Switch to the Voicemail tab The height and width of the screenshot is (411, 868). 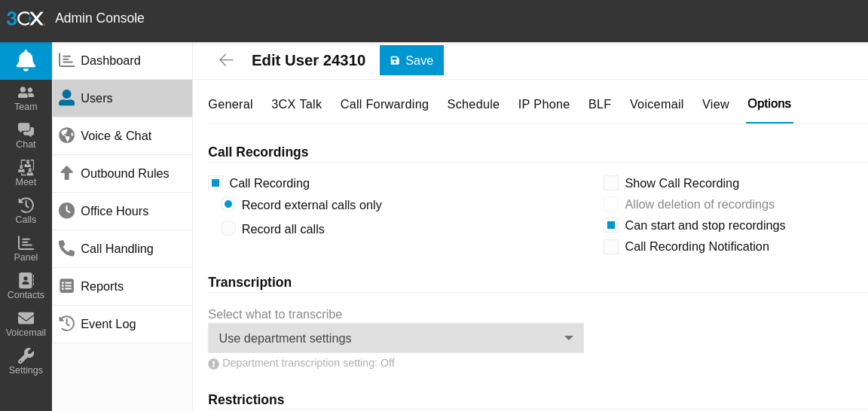point(656,105)
